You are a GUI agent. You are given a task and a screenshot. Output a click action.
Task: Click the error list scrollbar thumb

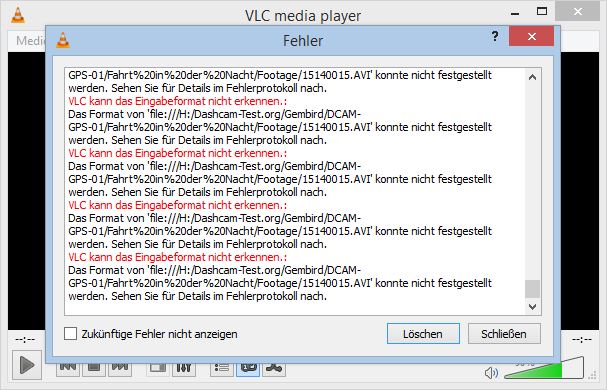[533, 289]
